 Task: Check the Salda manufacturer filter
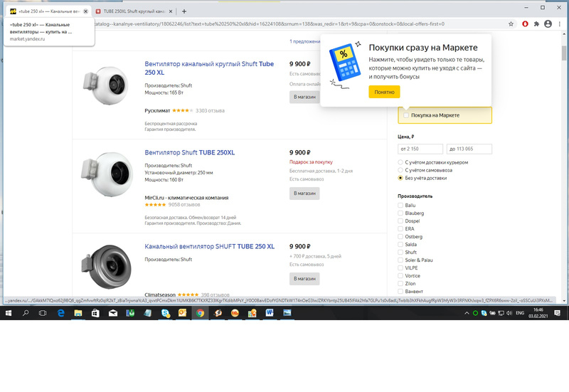tap(400, 244)
